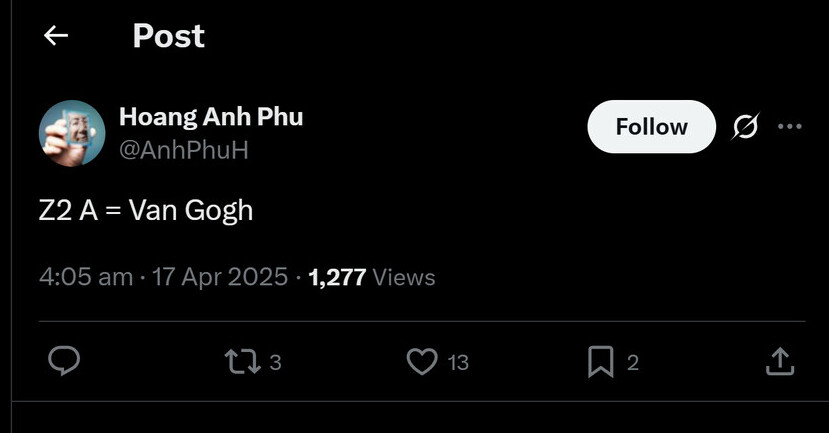This screenshot has height=433, width=829.
Task: Reply using the speech bubble icon
Action: pos(64,361)
